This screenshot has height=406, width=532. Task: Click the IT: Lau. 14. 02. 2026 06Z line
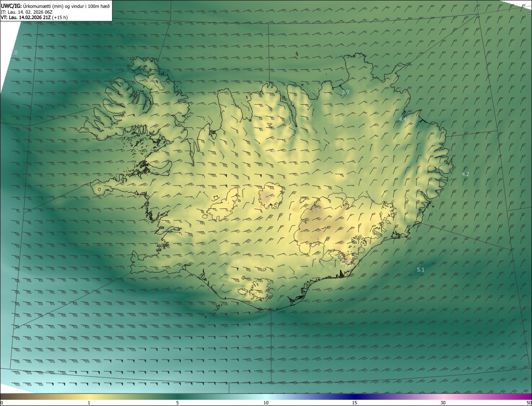coord(27,12)
